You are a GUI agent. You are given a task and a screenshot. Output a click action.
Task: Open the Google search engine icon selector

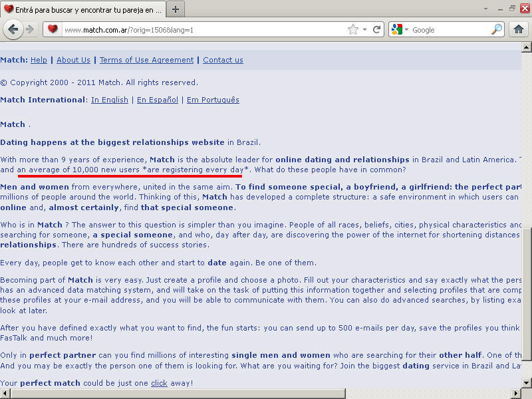(x=400, y=29)
